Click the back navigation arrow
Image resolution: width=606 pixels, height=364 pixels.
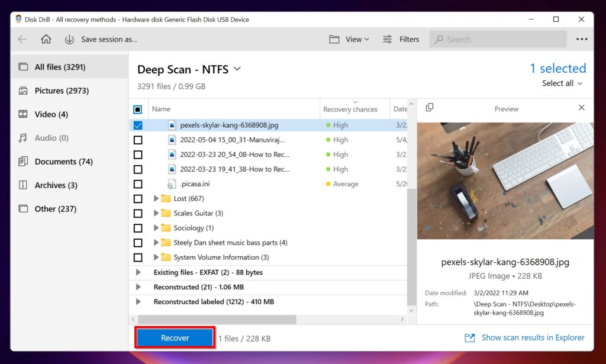(x=21, y=39)
